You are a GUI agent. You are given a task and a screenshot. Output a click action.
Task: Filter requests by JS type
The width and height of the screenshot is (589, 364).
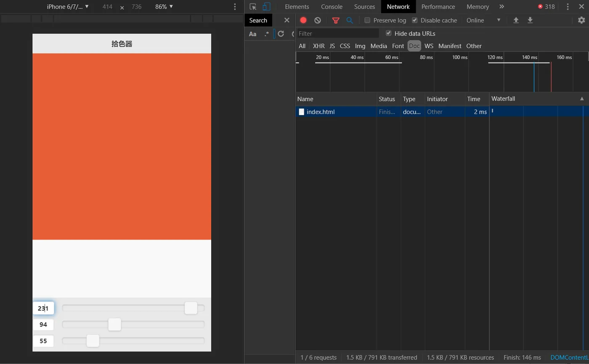click(332, 46)
